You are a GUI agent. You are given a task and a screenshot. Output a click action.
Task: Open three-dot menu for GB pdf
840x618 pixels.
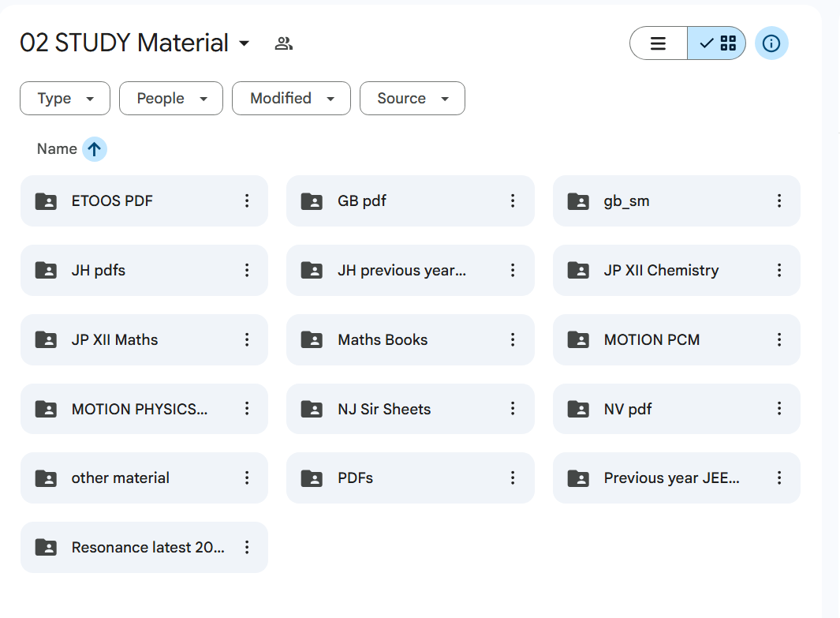click(x=513, y=201)
